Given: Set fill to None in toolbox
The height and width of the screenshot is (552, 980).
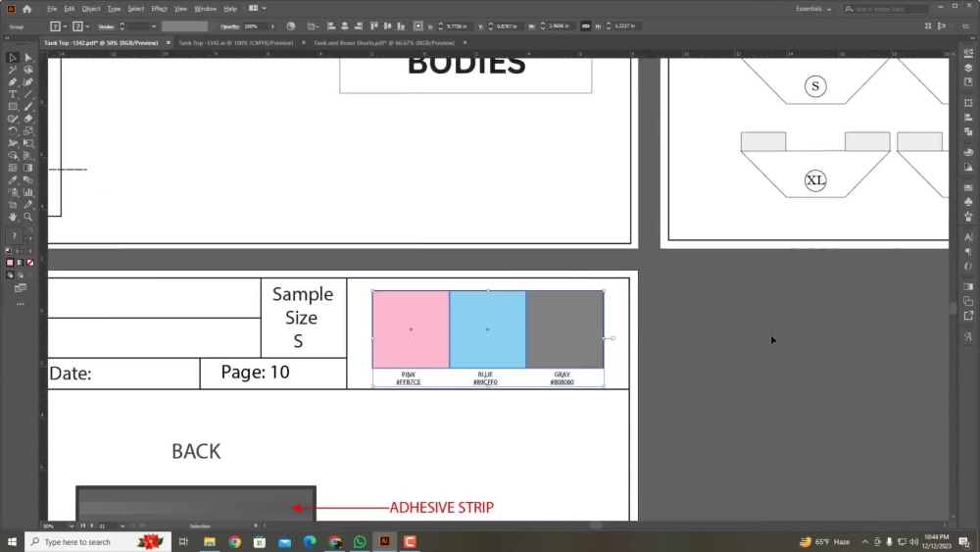Looking at the screenshot, I should tap(30, 263).
